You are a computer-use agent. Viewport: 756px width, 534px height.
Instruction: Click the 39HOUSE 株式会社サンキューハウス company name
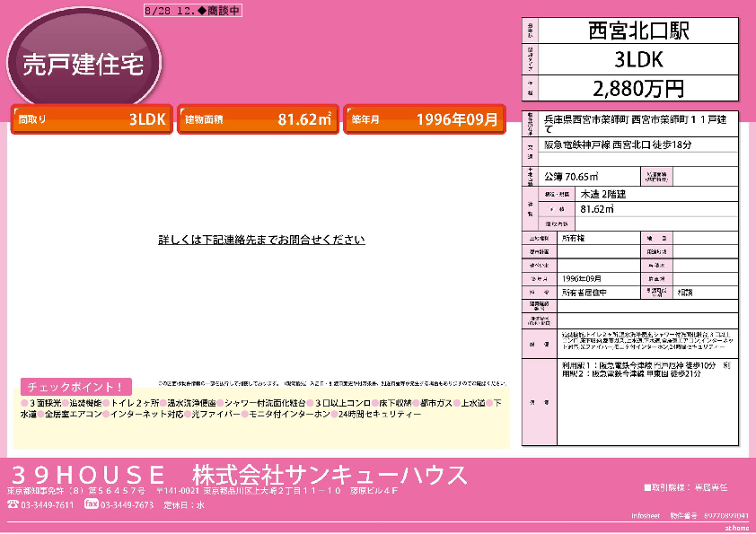tap(238, 474)
